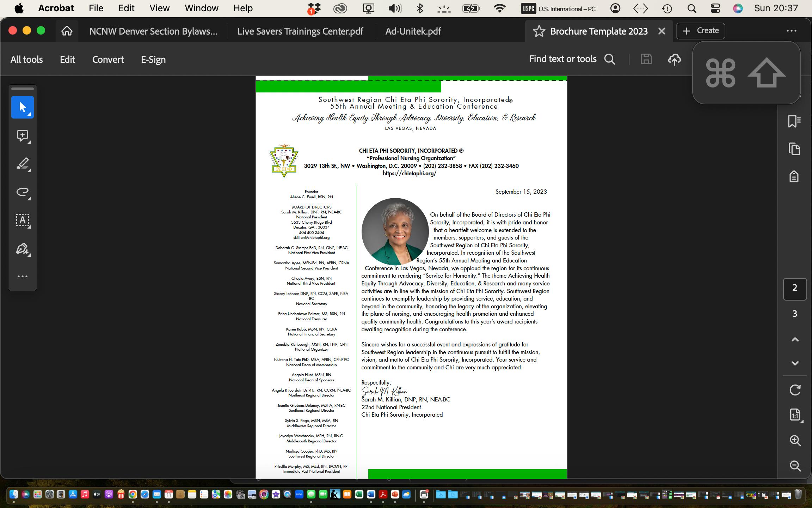The image size is (812, 508).
Task: Click the Rotate page icon
Action: click(x=795, y=390)
